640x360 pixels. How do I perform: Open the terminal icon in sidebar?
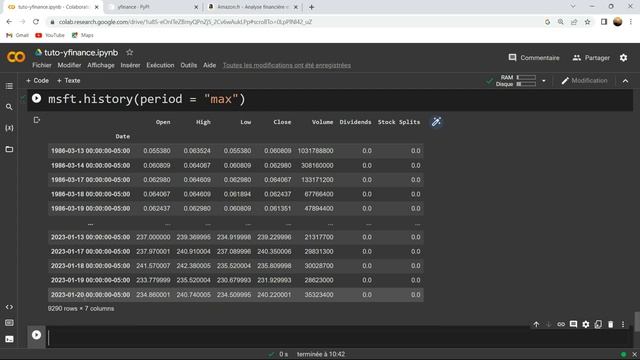point(9,339)
